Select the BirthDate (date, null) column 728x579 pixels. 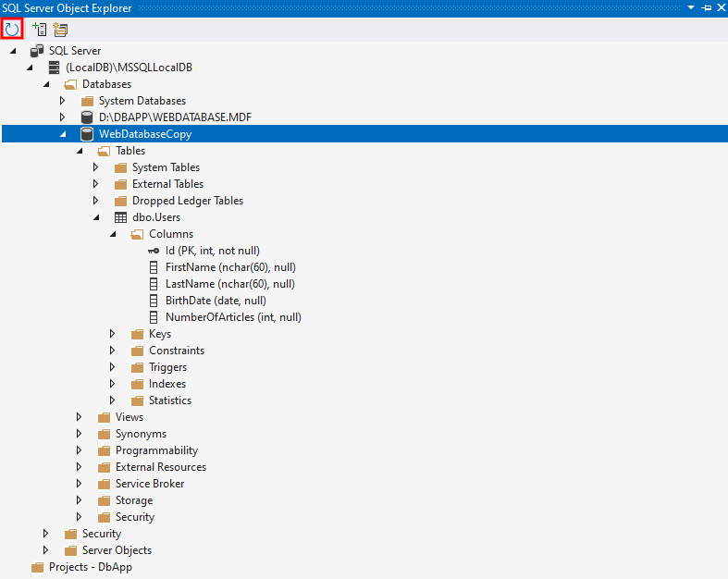pos(216,301)
